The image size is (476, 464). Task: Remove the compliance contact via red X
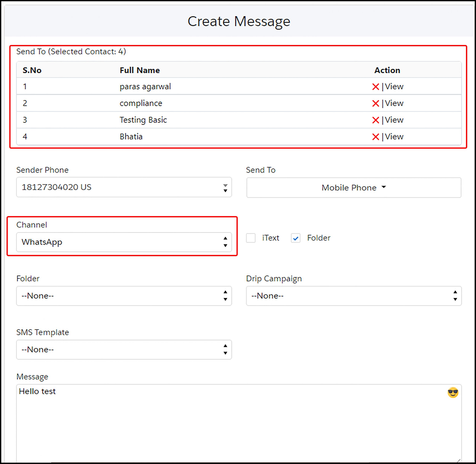coord(375,103)
